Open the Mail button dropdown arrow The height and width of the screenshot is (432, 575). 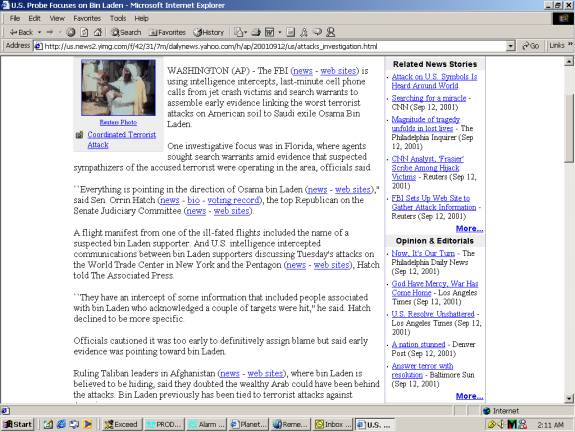point(245,32)
